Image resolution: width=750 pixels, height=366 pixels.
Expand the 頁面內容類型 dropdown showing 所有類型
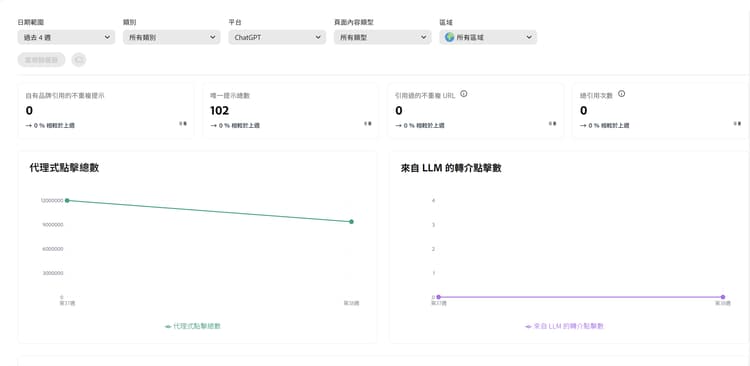tap(383, 37)
